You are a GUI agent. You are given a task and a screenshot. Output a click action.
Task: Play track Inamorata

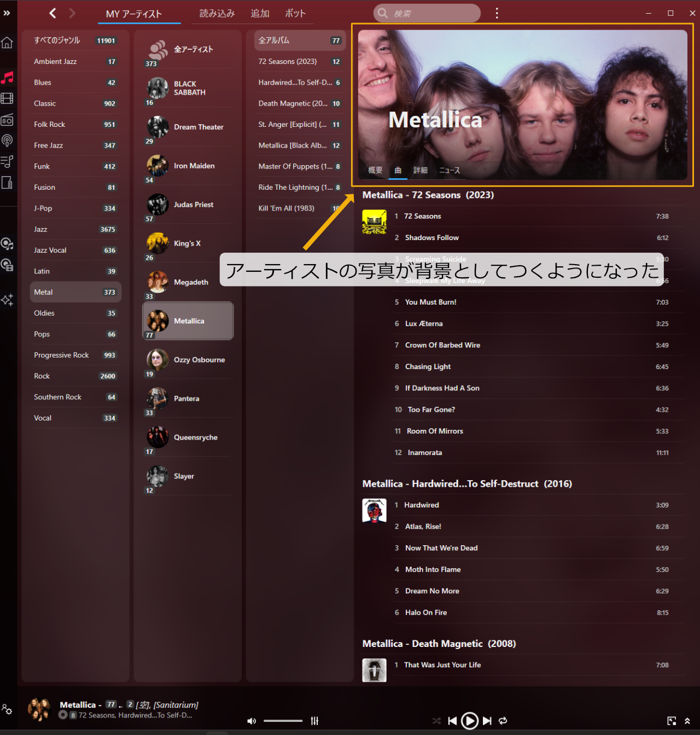tap(539, 453)
